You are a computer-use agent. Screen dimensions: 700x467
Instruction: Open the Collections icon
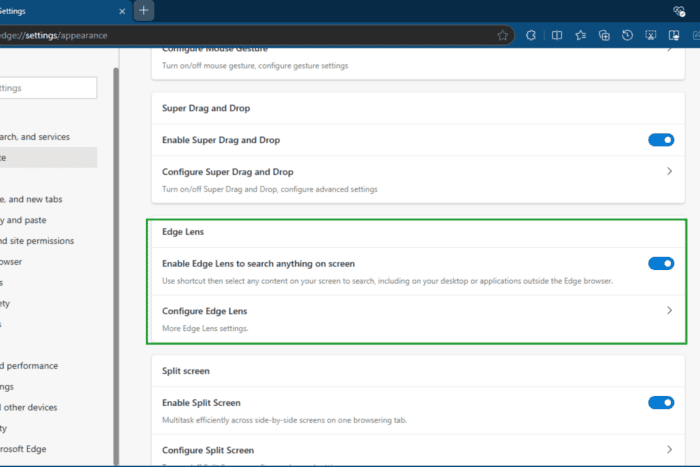point(604,35)
